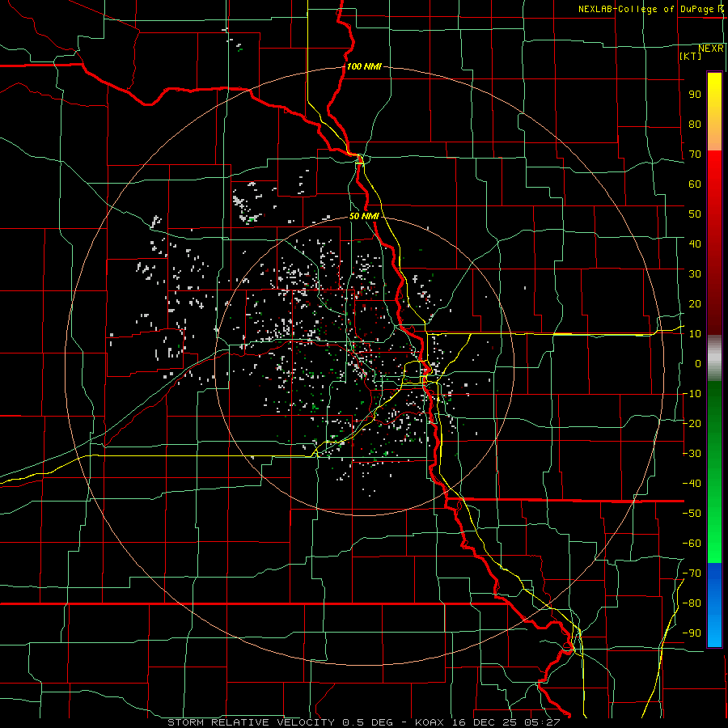Click the 50 NMI range ring label

(x=364, y=216)
